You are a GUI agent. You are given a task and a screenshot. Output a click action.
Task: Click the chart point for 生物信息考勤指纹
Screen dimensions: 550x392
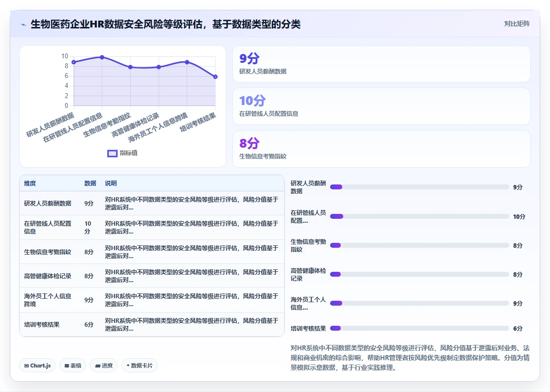coord(130,67)
